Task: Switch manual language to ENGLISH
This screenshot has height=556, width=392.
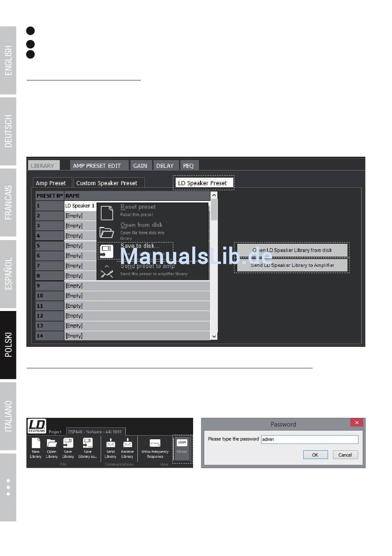Action: (8, 60)
